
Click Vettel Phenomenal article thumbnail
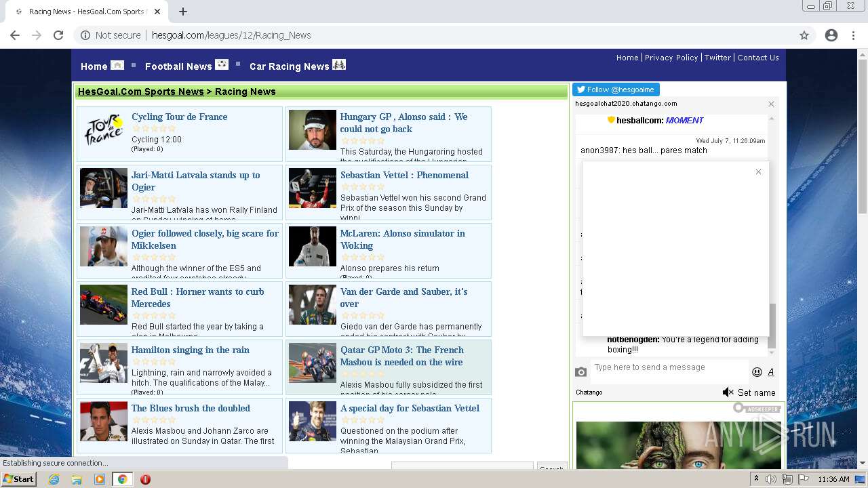(x=313, y=188)
